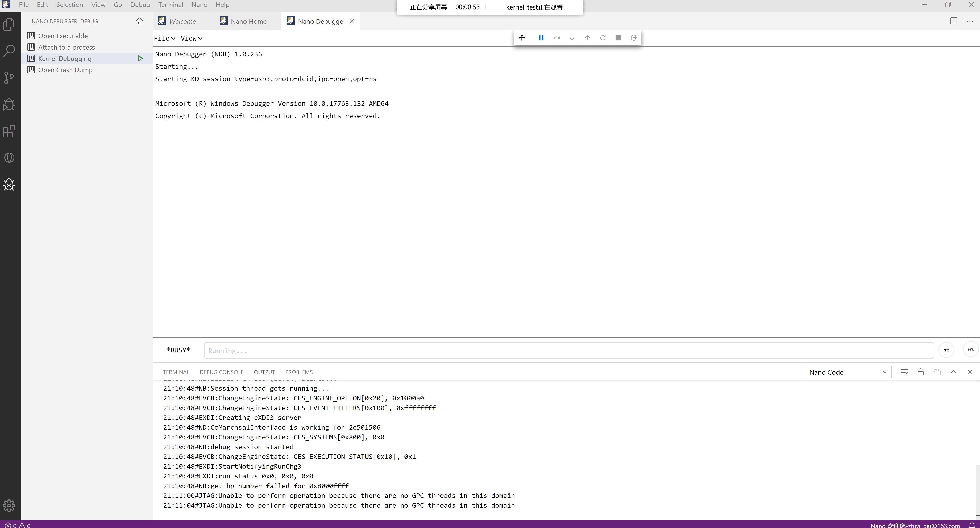Restart the debug session
Image resolution: width=980 pixels, height=528 pixels.
pyautogui.click(x=602, y=38)
